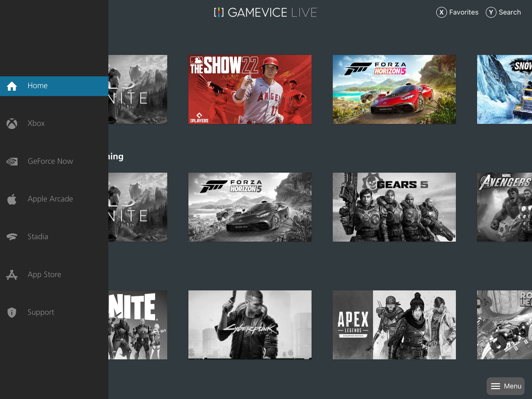Select the Home house icon in the sidebar
The image size is (532, 399).
coord(12,85)
